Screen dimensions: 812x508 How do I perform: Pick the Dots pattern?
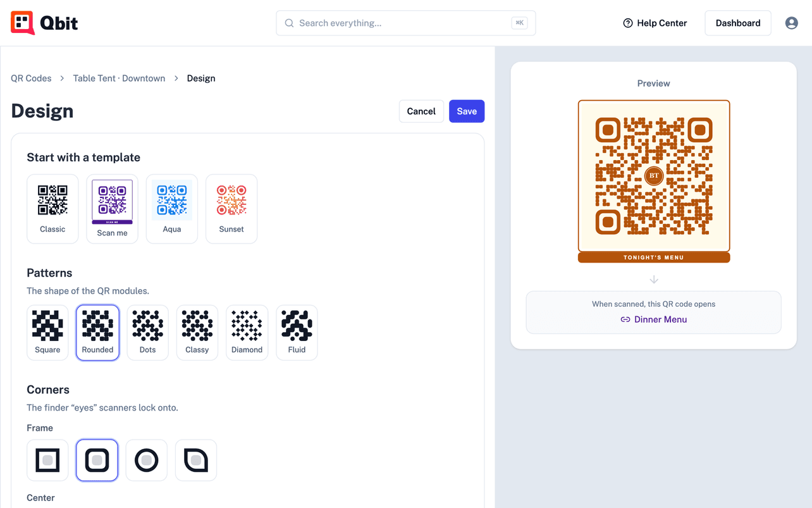pos(147,333)
